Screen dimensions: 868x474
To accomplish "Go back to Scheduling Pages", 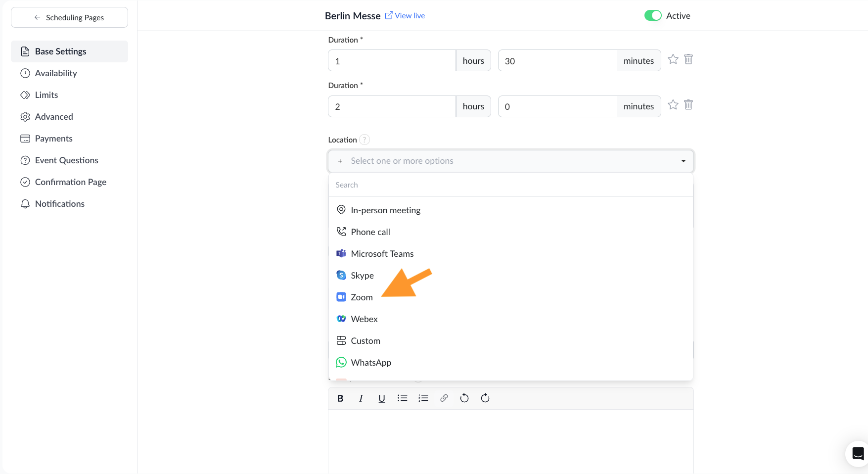I will coord(69,17).
